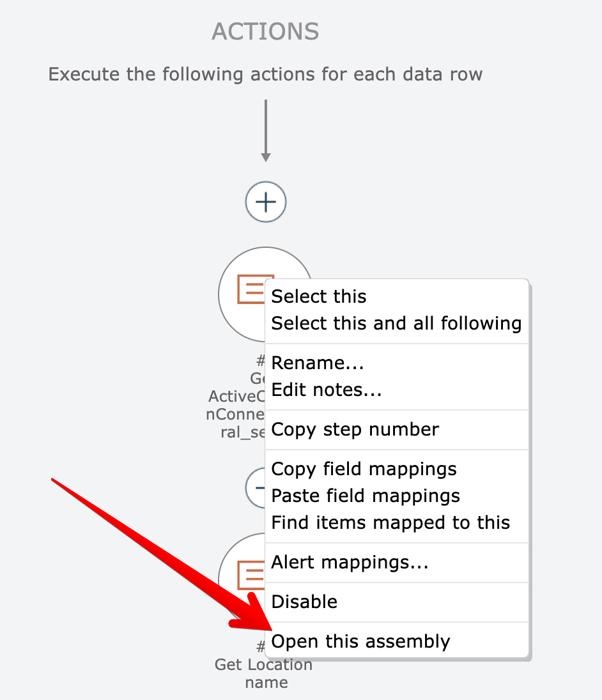Disable the step via the 'Disable' option
The image size is (602, 700).
pyautogui.click(x=304, y=602)
